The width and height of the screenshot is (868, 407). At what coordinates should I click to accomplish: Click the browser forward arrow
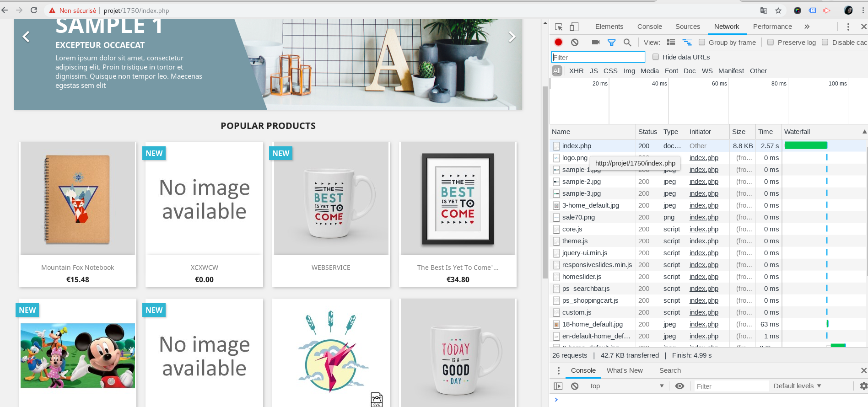pos(19,10)
